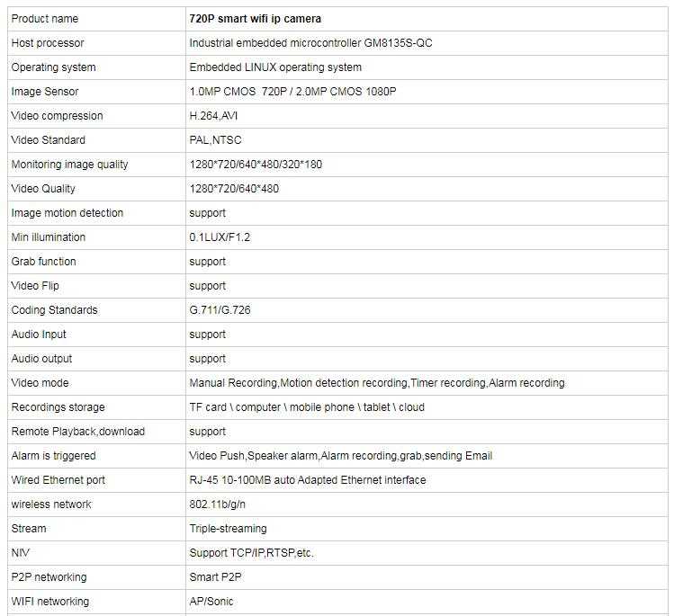Image resolution: width=683 pixels, height=616 pixels.
Task: Select the "Remote Playback,download" label
Action: pos(78,432)
